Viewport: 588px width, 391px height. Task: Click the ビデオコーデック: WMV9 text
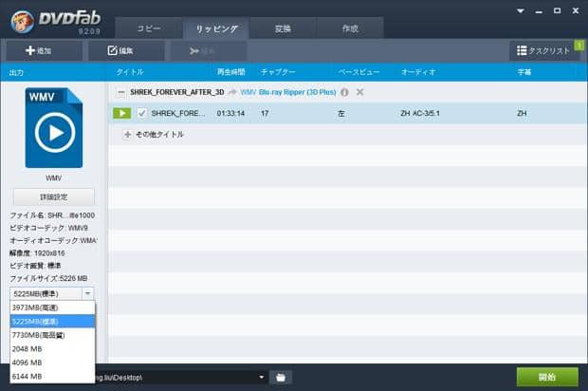[48, 228]
